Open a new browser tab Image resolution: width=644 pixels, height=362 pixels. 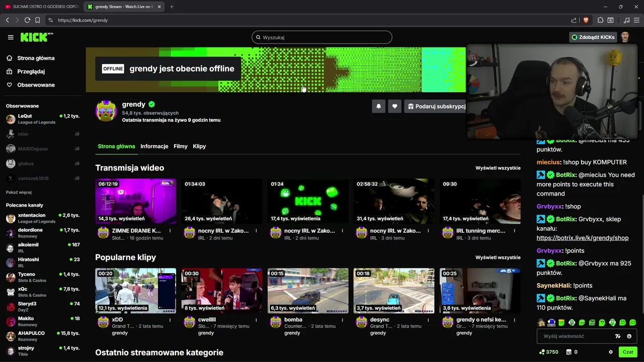[x=172, y=7]
